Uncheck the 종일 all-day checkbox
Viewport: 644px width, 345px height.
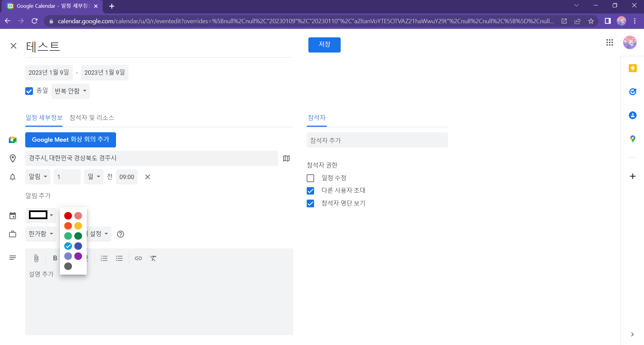29,91
